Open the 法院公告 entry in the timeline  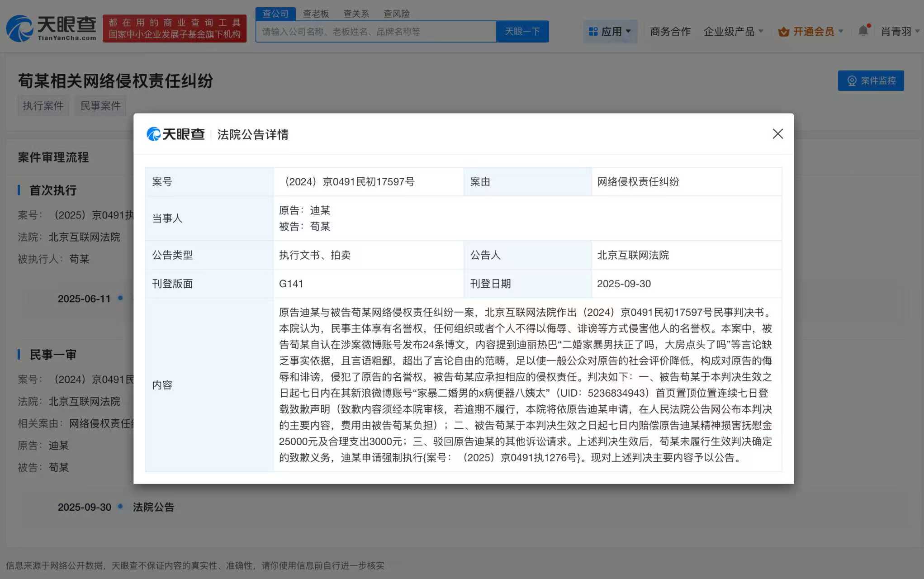click(x=154, y=507)
